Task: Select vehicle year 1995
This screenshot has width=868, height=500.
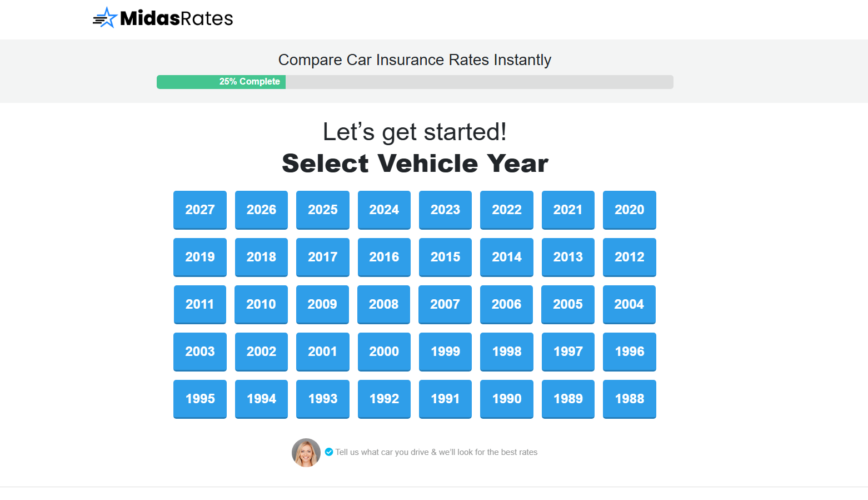Action: coord(200,399)
